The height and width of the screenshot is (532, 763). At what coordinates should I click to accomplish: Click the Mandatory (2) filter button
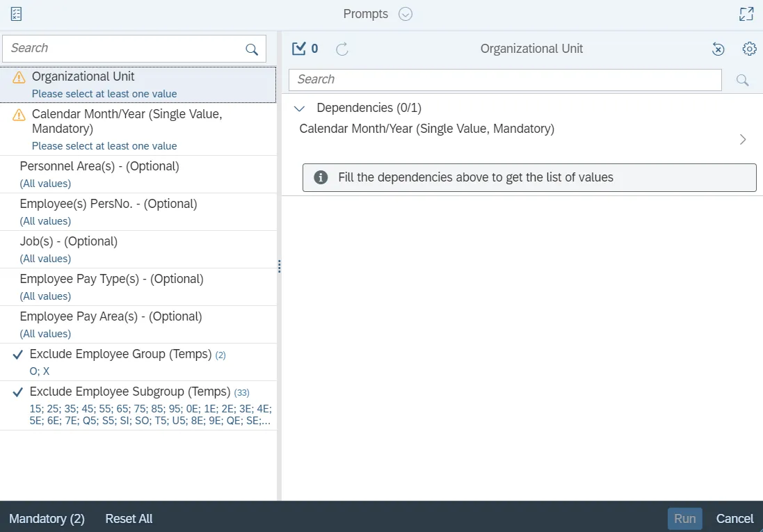pyautogui.click(x=47, y=519)
